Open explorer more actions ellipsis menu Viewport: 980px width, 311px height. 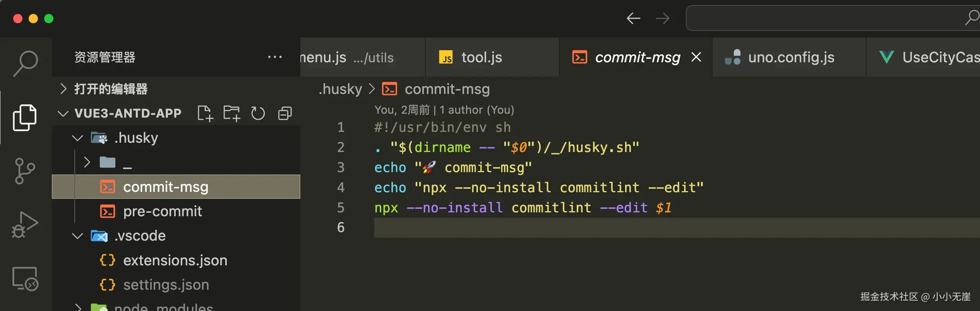point(275,57)
